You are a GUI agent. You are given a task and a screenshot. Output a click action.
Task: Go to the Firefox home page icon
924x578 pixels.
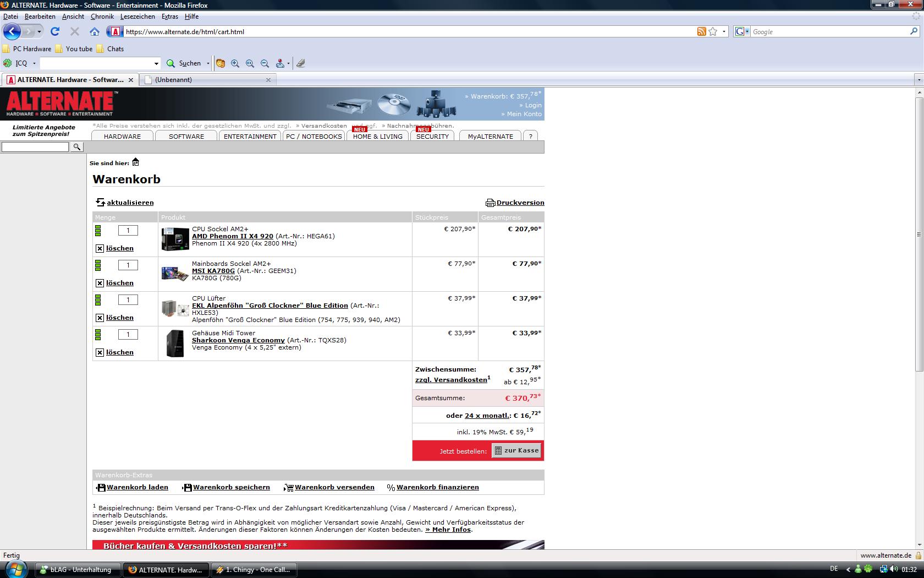[95, 31]
